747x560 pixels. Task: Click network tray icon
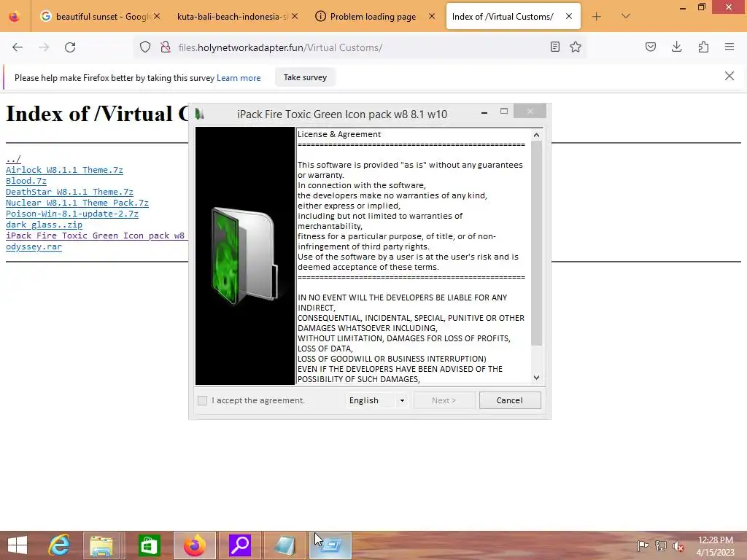(661, 546)
